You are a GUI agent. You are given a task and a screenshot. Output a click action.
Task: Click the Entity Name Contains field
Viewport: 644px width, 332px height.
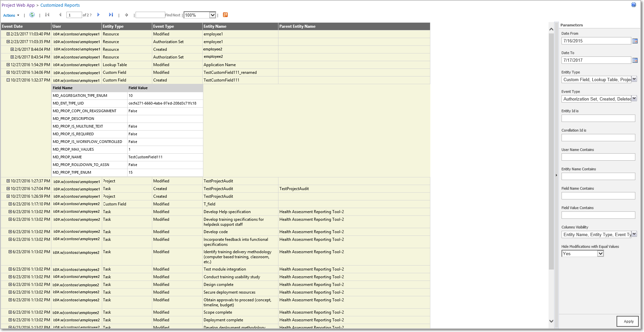(598, 176)
